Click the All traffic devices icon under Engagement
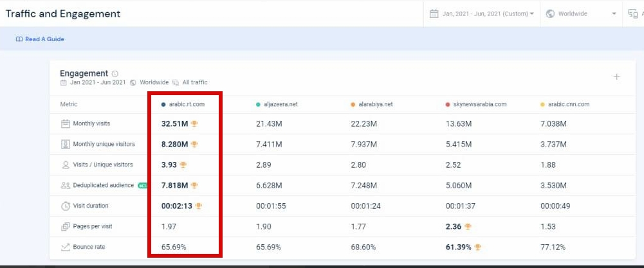The height and width of the screenshot is (268, 644). [176, 82]
